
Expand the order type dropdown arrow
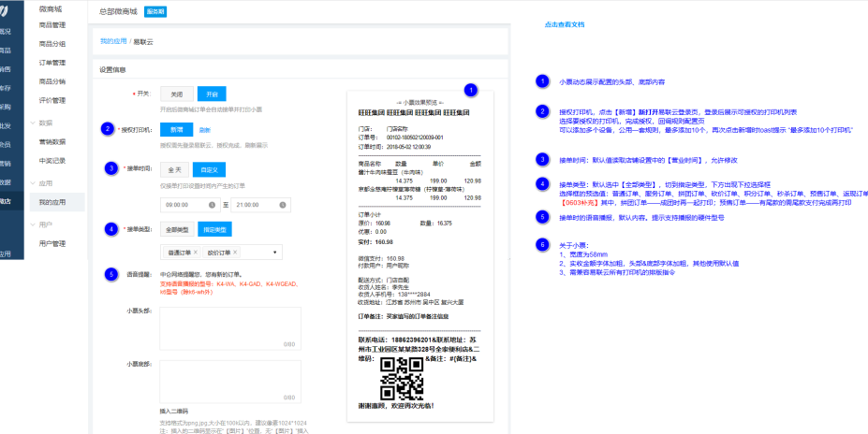click(x=274, y=253)
